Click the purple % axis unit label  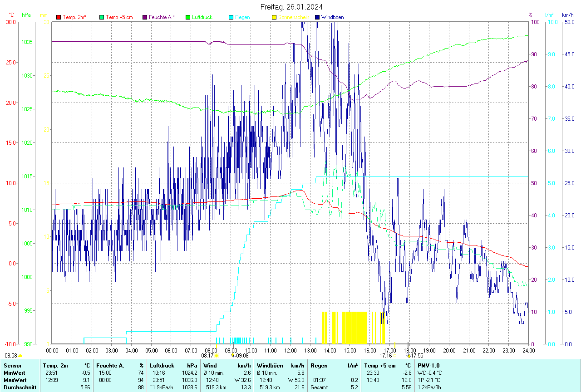tap(530, 15)
